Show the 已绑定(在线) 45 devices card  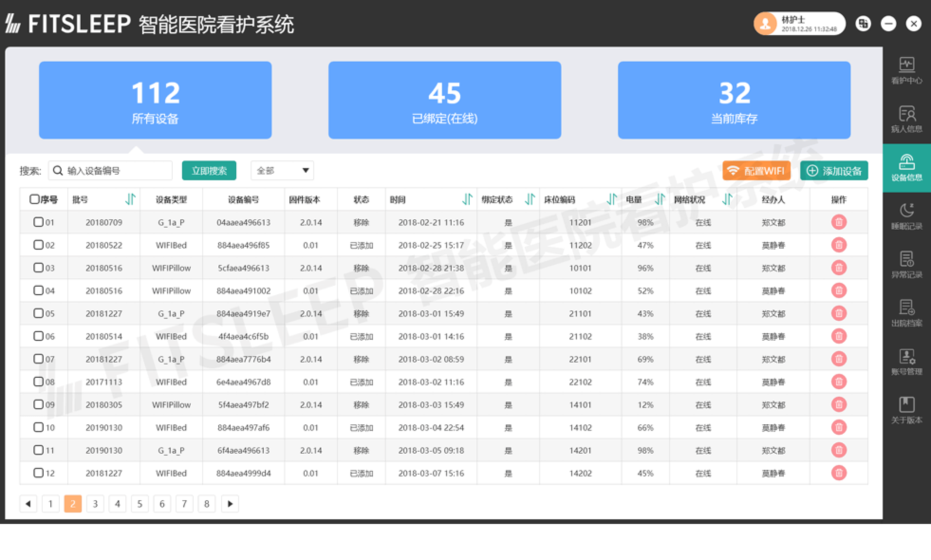click(444, 100)
